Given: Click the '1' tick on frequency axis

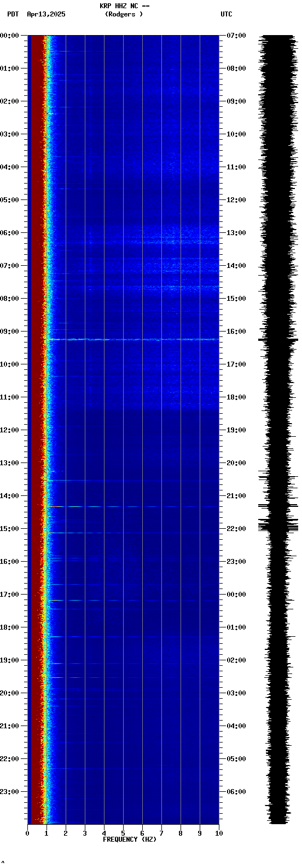Looking at the screenshot, I should pyautogui.click(x=47, y=833).
